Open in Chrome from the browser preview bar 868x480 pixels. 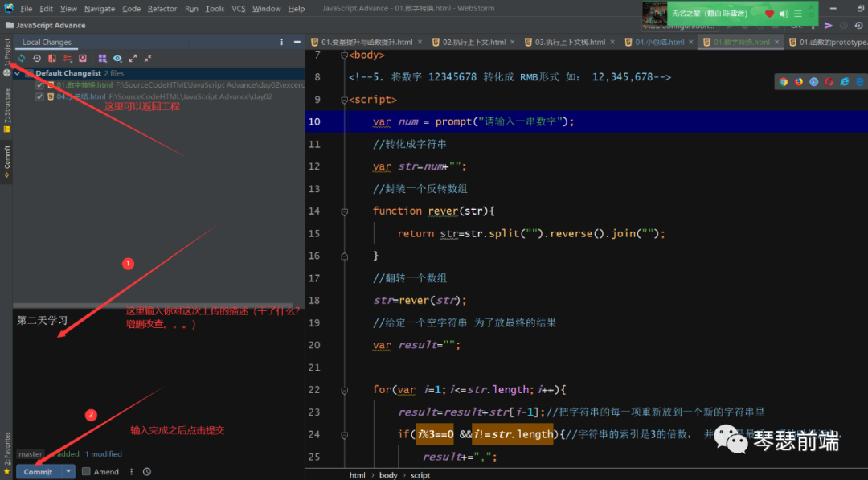pyautogui.click(x=784, y=81)
